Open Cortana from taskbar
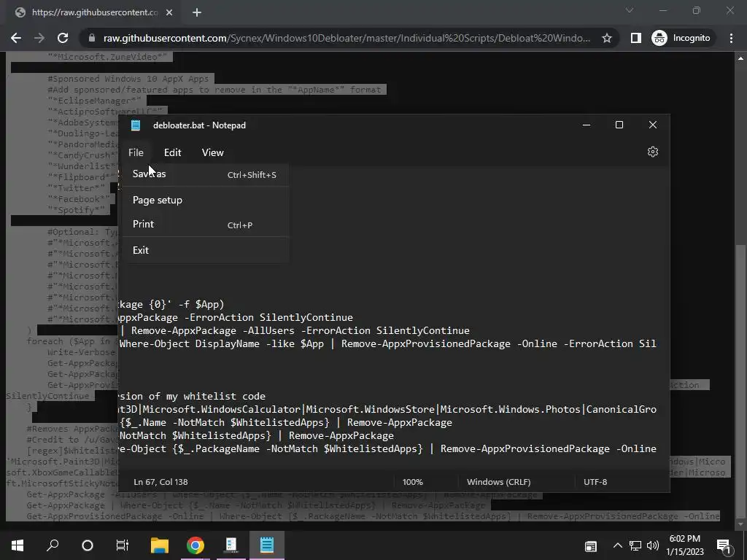 (88, 545)
